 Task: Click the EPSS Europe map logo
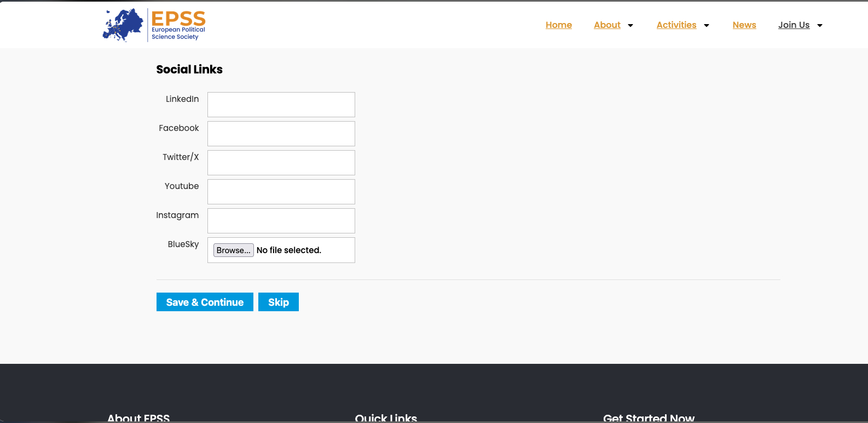tap(123, 25)
